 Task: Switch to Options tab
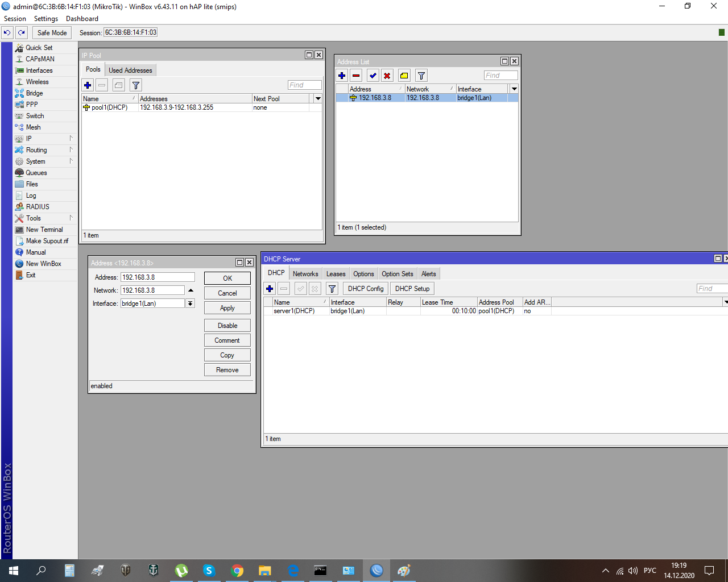click(x=363, y=274)
